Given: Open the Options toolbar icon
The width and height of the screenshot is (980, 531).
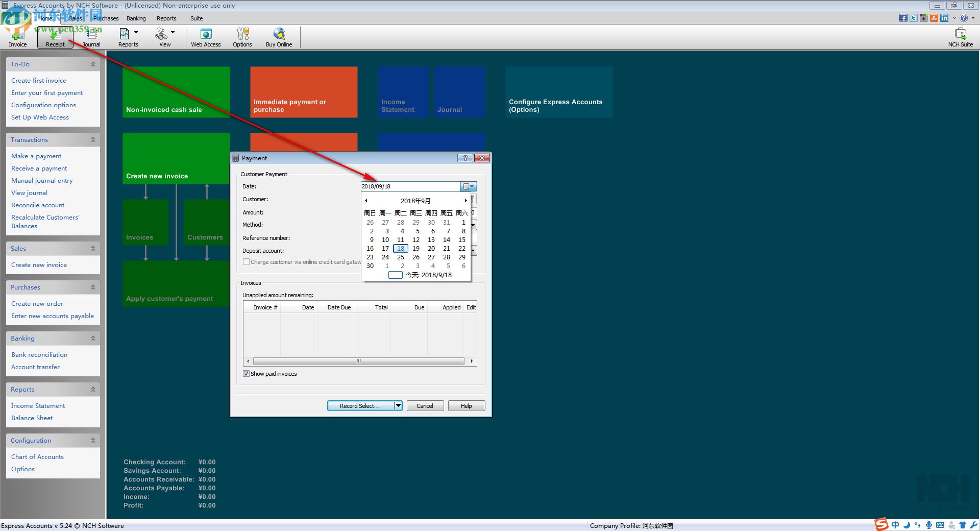Looking at the screenshot, I should point(242,37).
